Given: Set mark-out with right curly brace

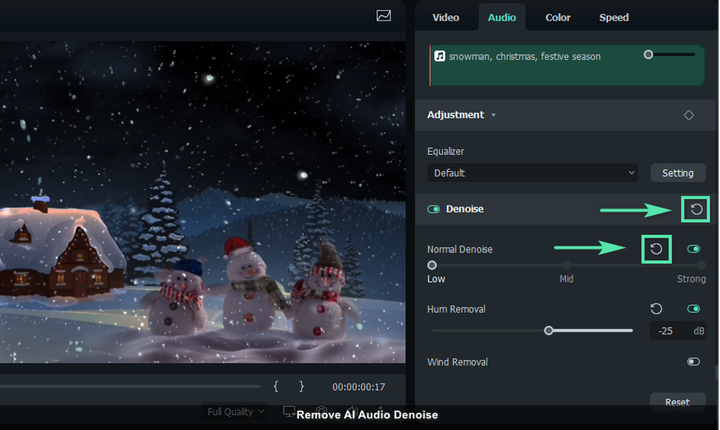Looking at the screenshot, I should point(301,386).
